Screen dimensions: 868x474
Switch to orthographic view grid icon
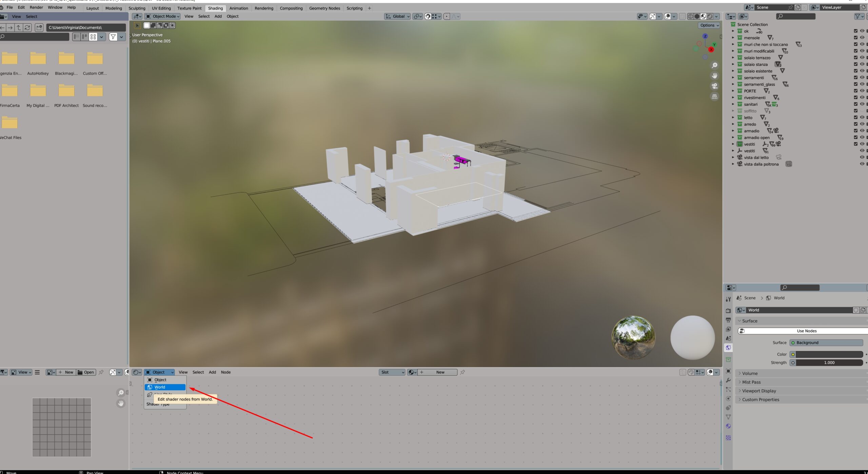(714, 97)
